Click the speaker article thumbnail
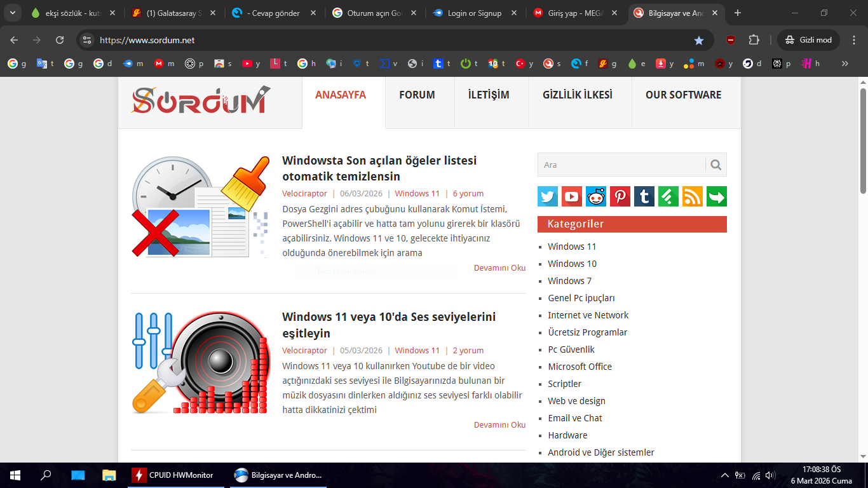Screen dimensions: 868x488 tap(201, 362)
